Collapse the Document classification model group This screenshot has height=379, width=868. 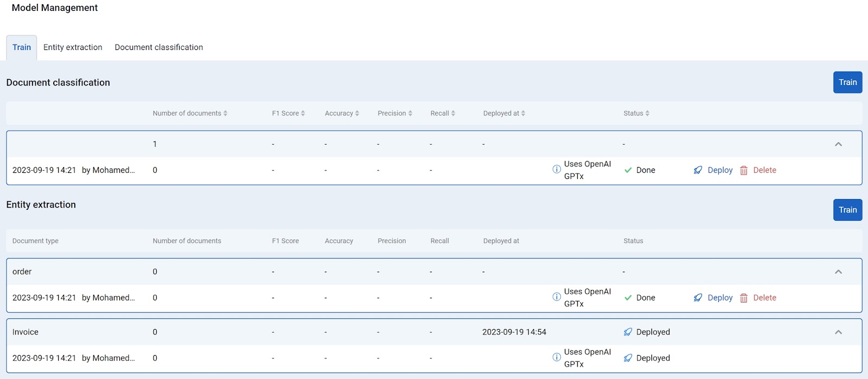pyautogui.click(x=838, y=144)
